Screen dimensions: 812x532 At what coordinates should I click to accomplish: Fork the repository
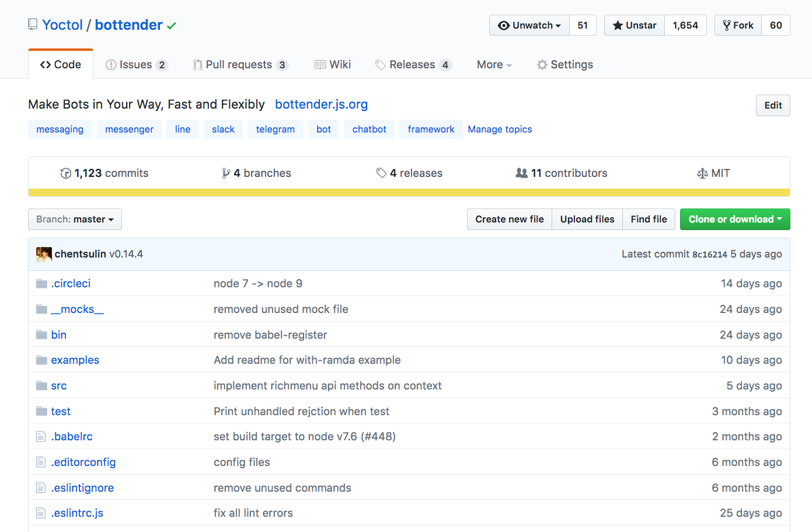click(738, 25)
